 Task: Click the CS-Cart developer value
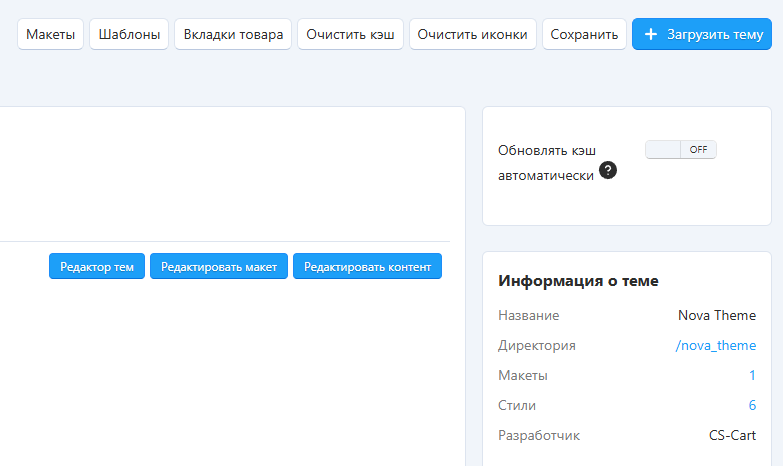pos(726,435)
